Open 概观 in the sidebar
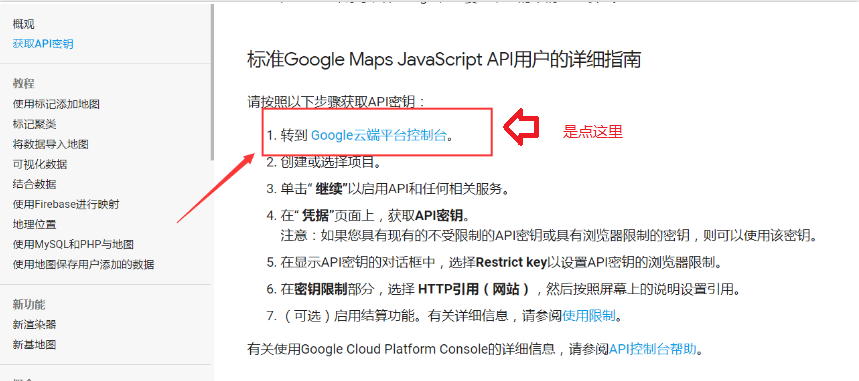This screenshot has width=859, height=381. (24, 24)
